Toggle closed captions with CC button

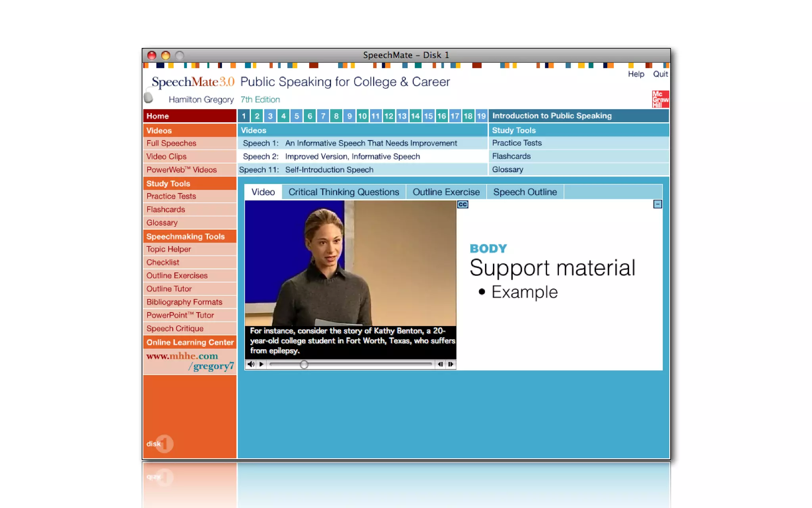pos(462,204)
